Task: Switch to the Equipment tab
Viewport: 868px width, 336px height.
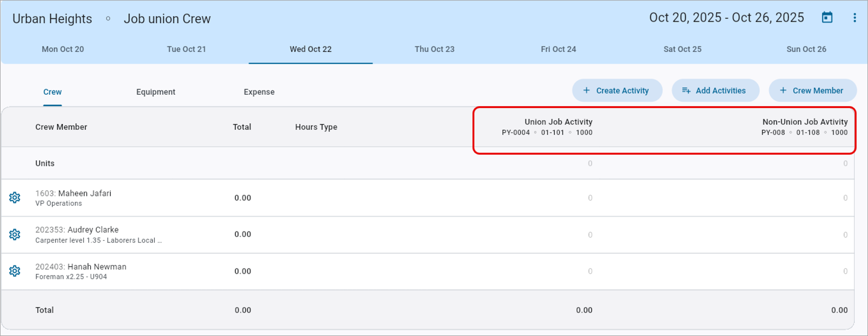Action: point(156,92)
